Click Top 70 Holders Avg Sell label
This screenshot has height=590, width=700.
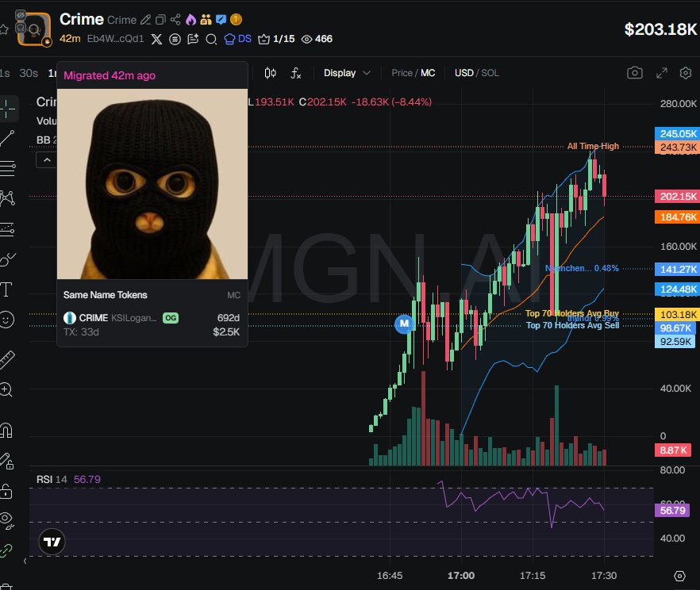pos(572,326)
